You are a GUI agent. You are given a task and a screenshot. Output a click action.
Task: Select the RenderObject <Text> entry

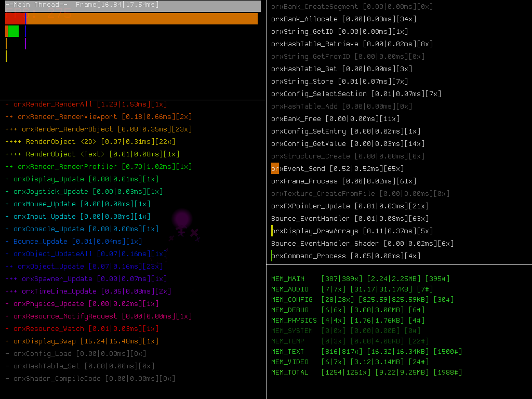(92, 154)
